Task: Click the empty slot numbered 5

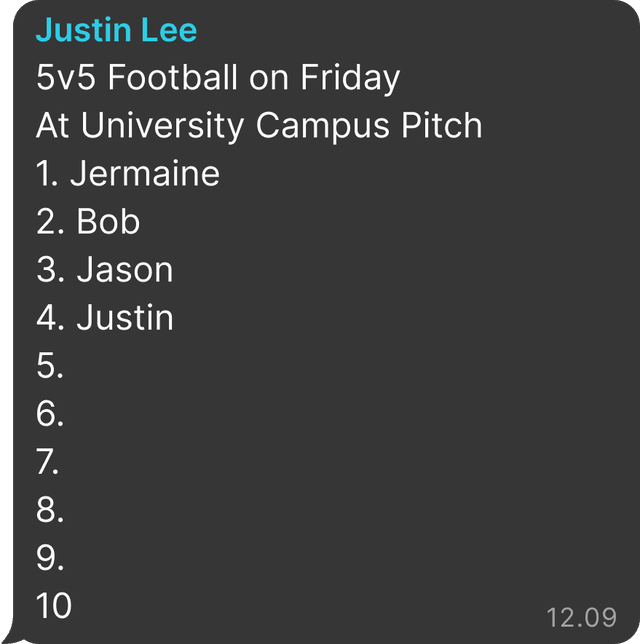Action: click(50, 366)
